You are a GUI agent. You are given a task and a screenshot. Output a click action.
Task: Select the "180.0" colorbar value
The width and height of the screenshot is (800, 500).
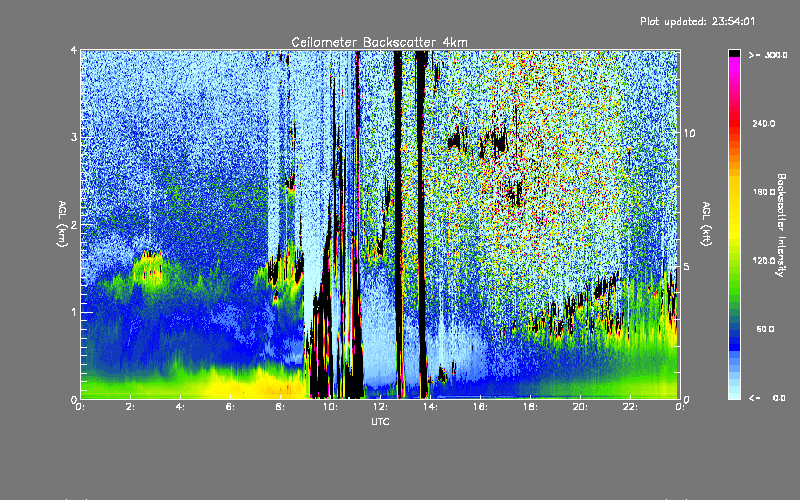click(x=764, y=192)
